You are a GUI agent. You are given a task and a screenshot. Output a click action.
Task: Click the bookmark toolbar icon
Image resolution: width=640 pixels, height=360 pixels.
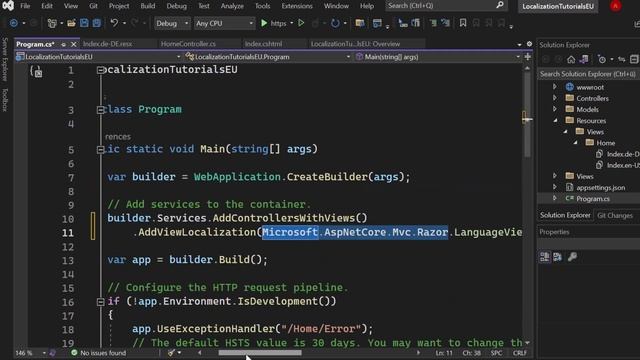(463, 23)
